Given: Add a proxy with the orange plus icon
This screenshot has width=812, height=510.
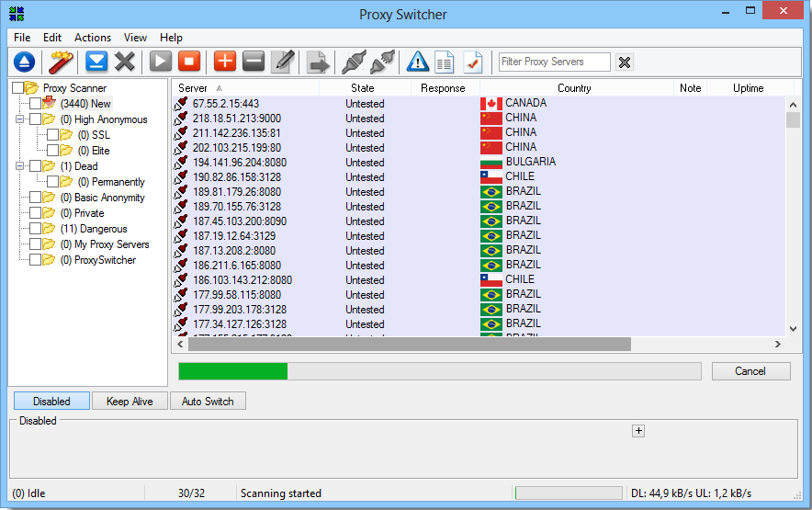Looking at the screenshot, I should point(225,62).
